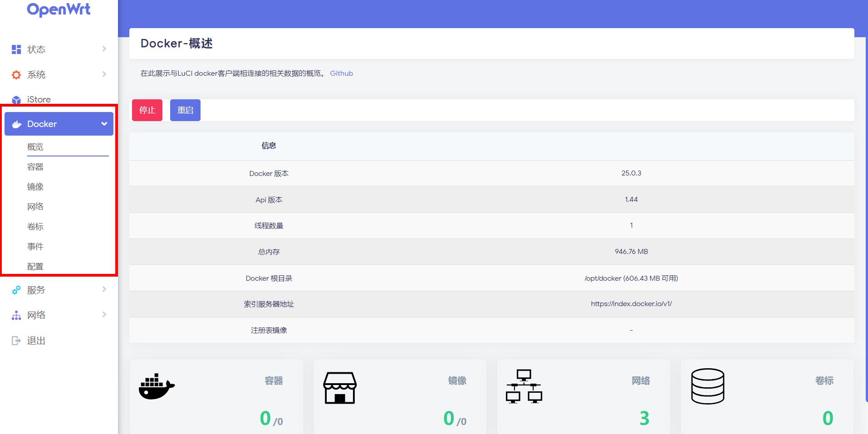Click the database icon on 卷标 card

pyautogui.click(x=708, y=386)
